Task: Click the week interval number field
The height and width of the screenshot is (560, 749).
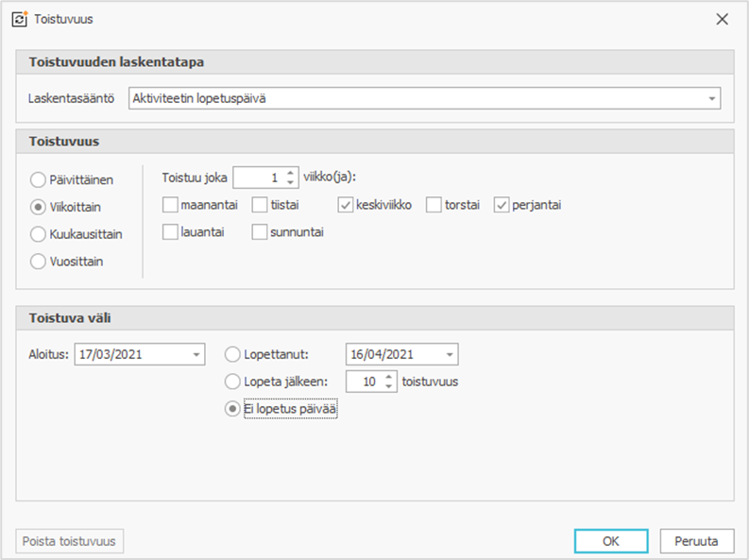Action: click(257, 178)
